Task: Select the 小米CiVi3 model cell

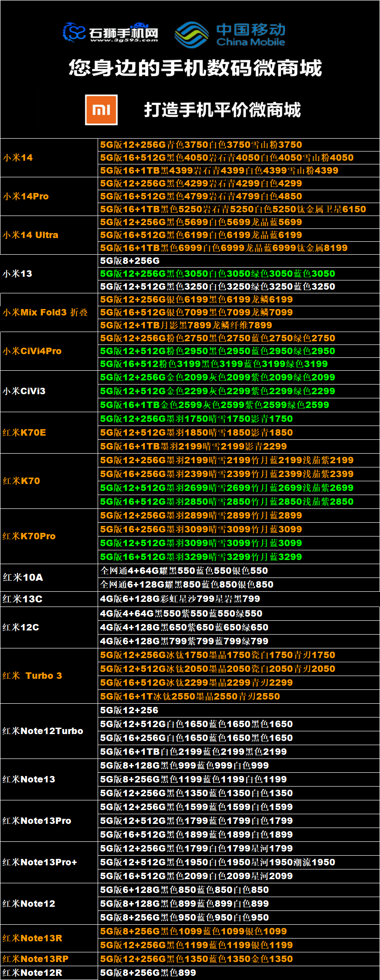Action: tap(49, 391)
